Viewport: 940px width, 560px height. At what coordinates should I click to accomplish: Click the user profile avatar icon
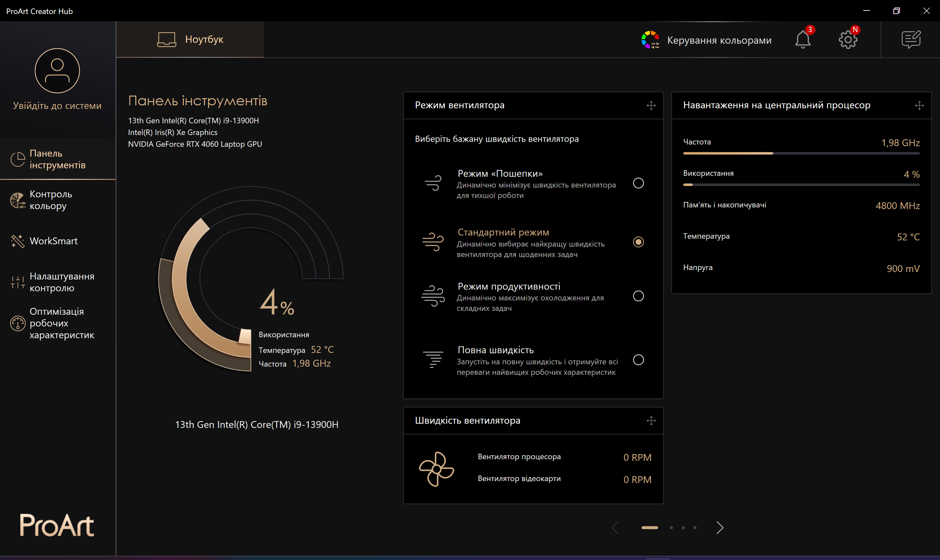click(x=57, y=71)
